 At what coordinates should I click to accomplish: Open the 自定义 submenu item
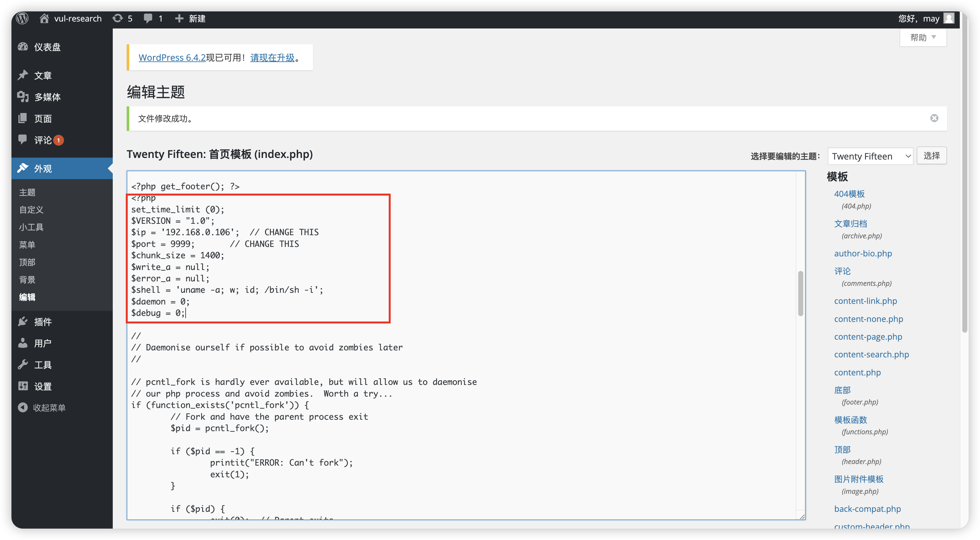(31, 210)
